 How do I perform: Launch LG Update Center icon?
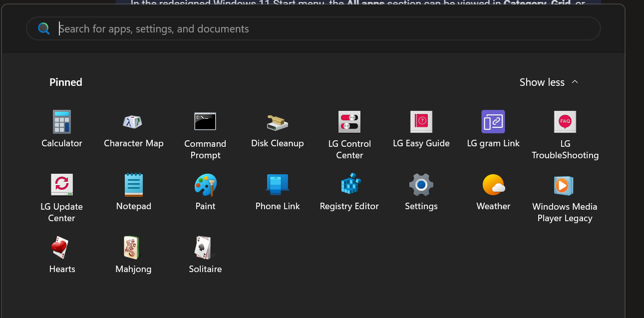[x=62, y=185]
